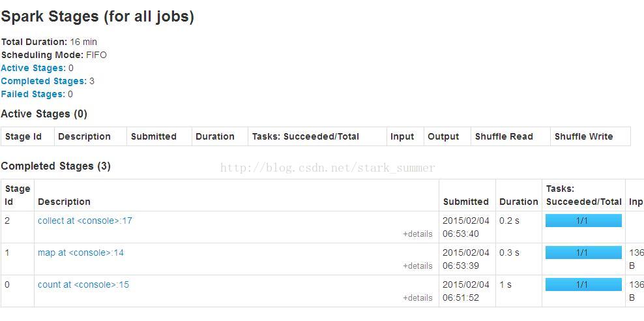Viewport: 644px width, 321px height.
Task: Open collect at <console>:17 stage
Action: click(85, 221)
